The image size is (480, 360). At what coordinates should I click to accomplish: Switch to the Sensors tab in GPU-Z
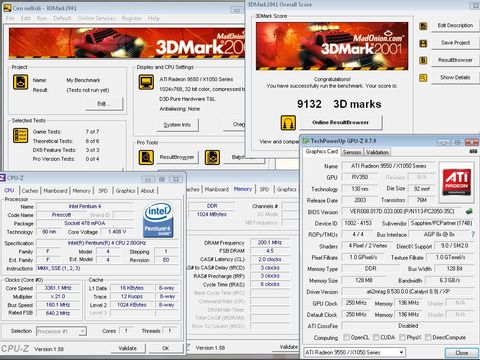tap(352, 152)
